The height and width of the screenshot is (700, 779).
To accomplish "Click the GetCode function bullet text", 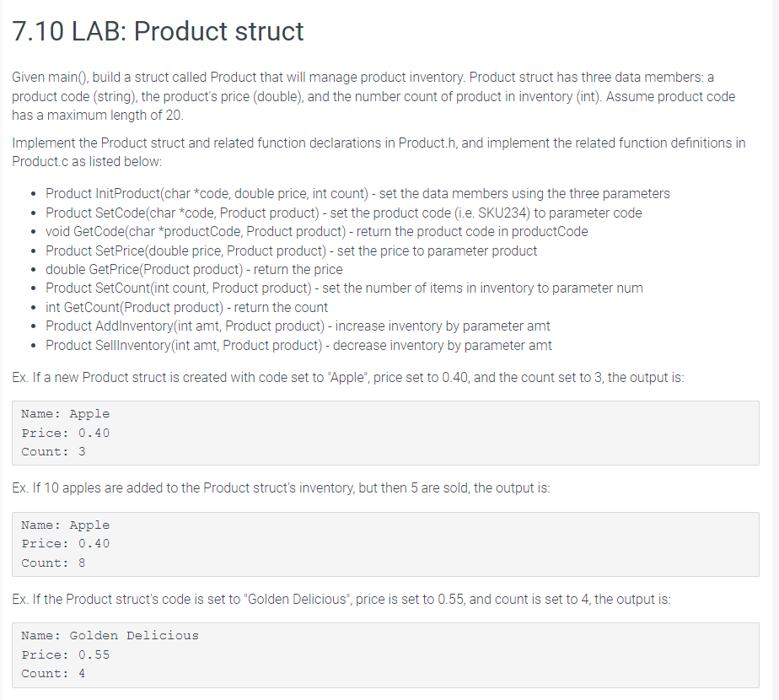I will (x=316, y=232).
